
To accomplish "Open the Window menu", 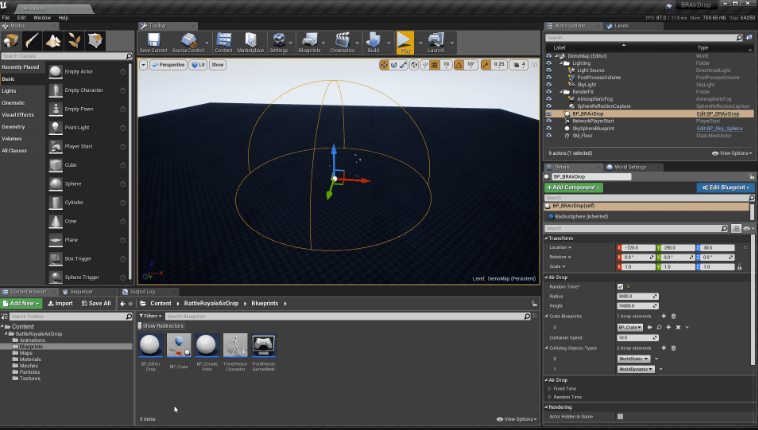I will pos(42,18).
